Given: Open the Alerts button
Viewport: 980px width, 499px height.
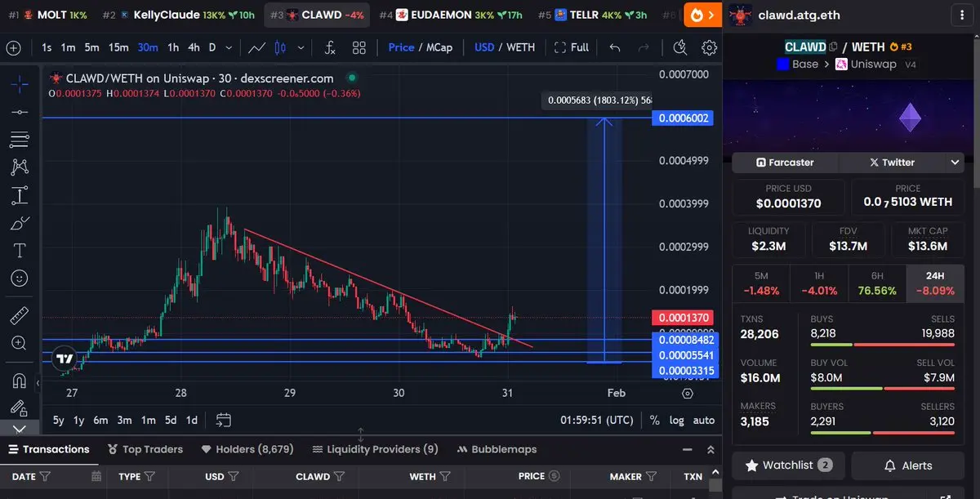Looking at the screenshot, I should pos(907,466).
